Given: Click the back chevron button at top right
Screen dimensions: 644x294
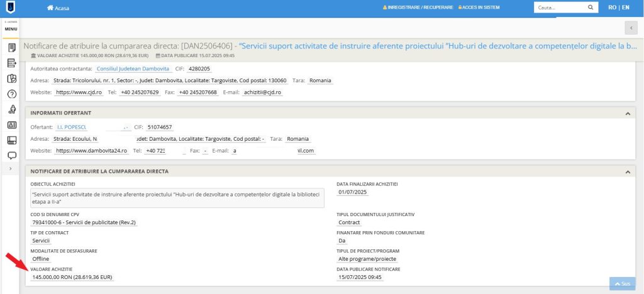Looking at the screenshot, I should [x=630, y=28].
